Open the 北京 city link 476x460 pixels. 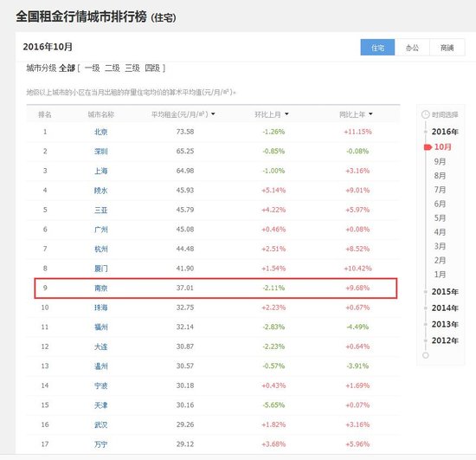pyautogui.click(x=100, y=132)
